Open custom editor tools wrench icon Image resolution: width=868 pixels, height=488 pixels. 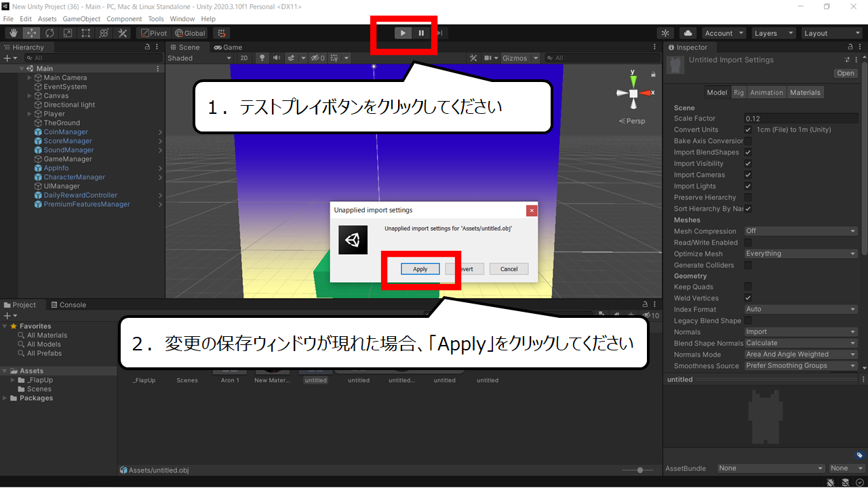click(x=123, y=33)
